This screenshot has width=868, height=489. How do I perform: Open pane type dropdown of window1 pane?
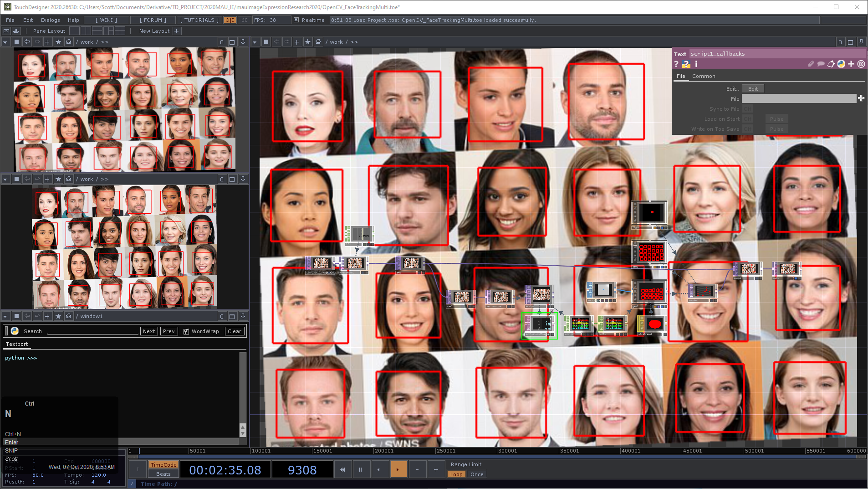coord(5,316)
